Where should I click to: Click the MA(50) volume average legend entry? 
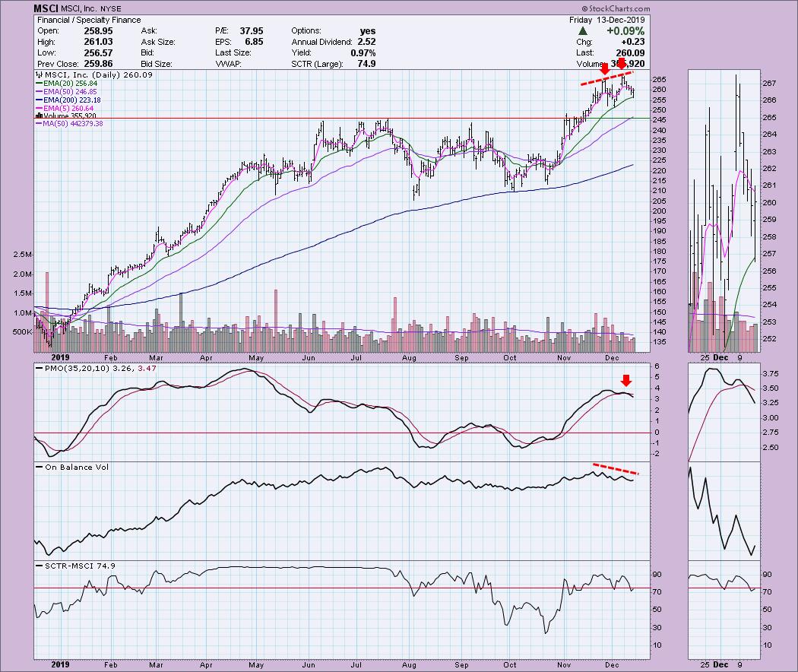tap(75, 124)
